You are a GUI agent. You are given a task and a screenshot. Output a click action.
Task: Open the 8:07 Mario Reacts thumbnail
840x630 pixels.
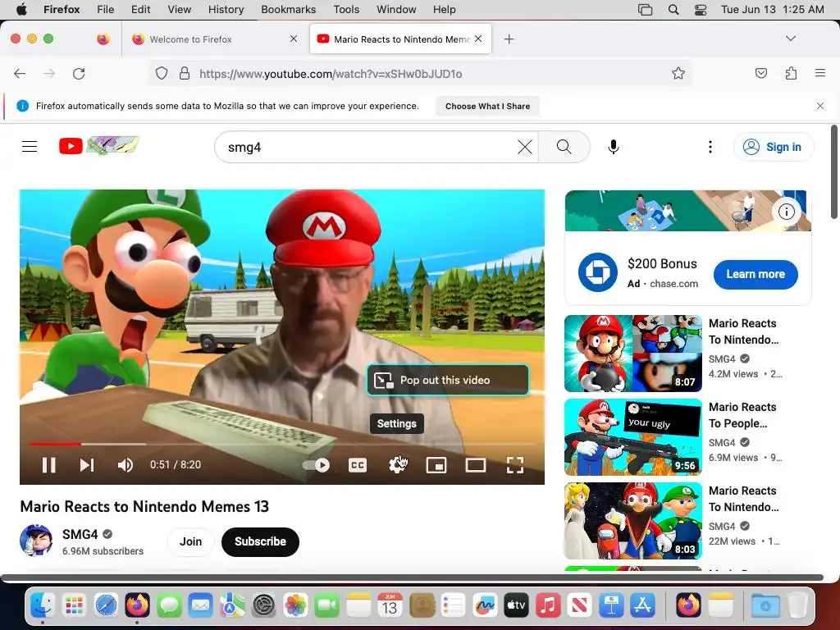coord(633,354)
